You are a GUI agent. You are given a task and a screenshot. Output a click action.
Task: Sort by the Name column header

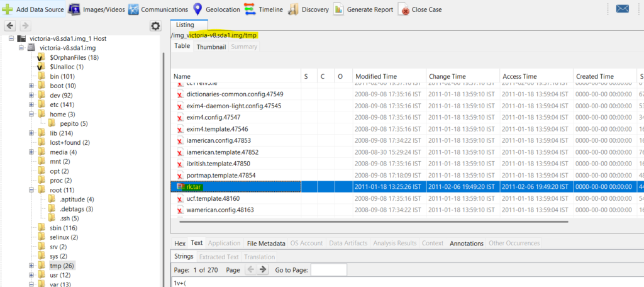(x=236, y=76)
